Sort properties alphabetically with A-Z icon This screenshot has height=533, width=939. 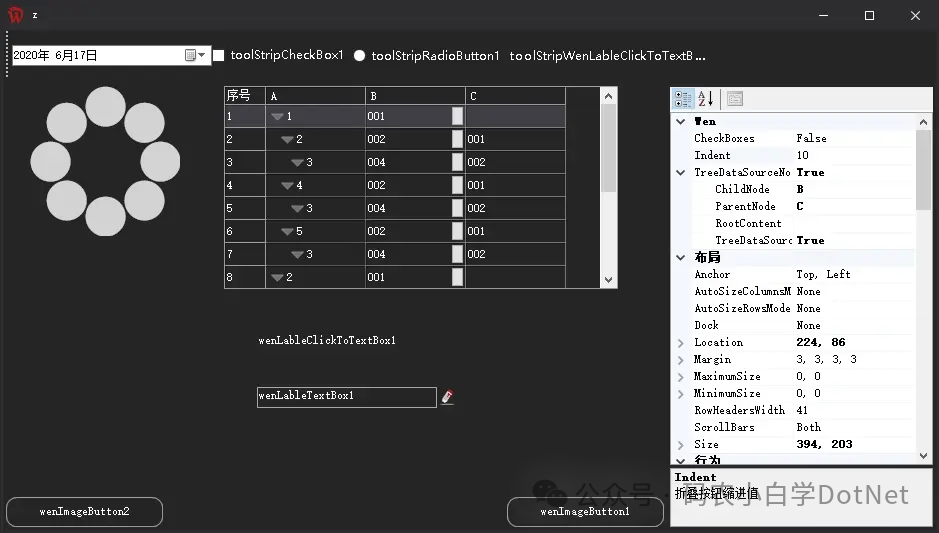pos(706,98)
